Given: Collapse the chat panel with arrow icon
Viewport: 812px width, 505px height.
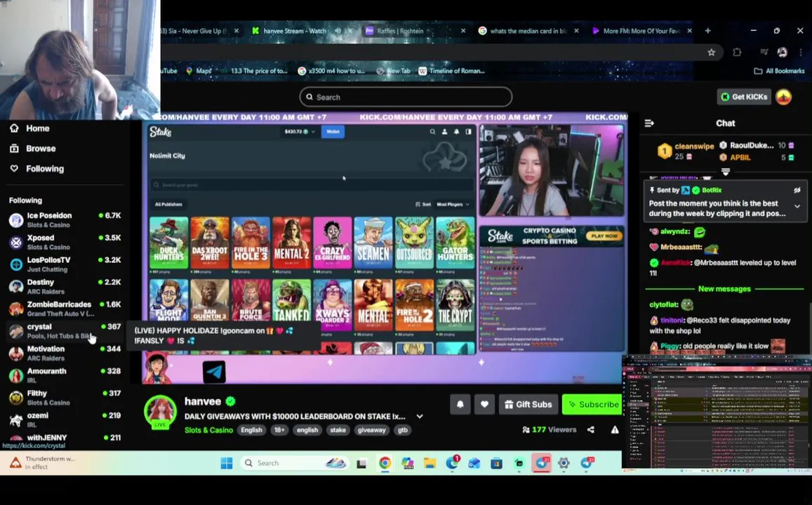Looking at the screenshot, I should 649,123.
